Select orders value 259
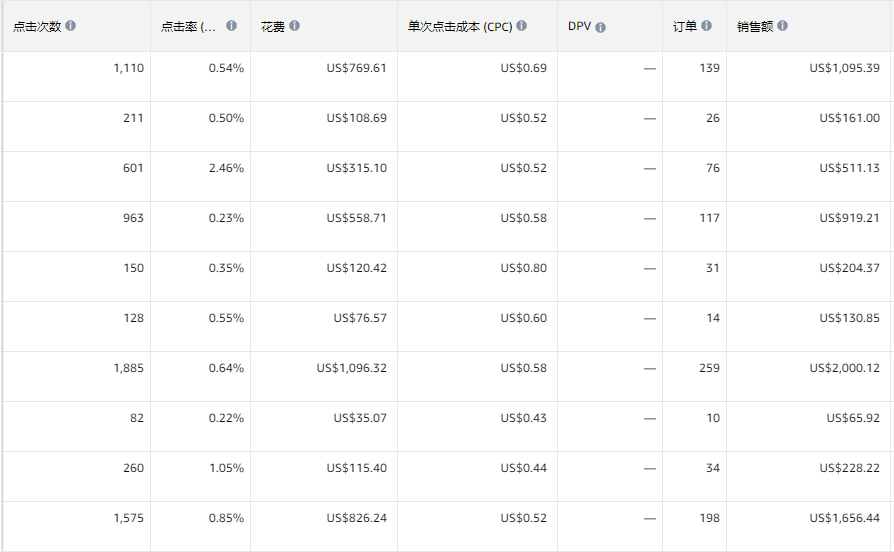The height and width of the screenshot is (552, 894). pos(710,368)
